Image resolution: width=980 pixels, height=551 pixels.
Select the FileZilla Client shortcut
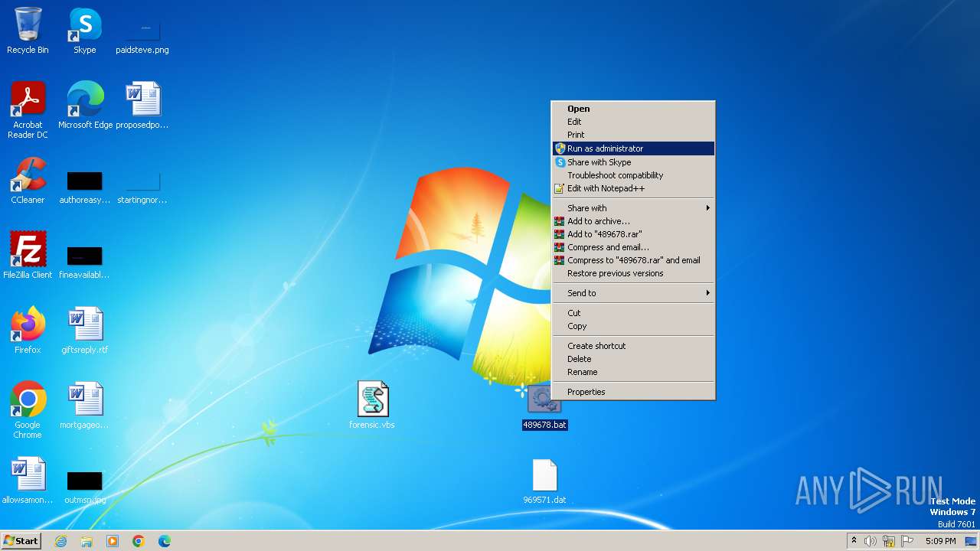(28, 255)
